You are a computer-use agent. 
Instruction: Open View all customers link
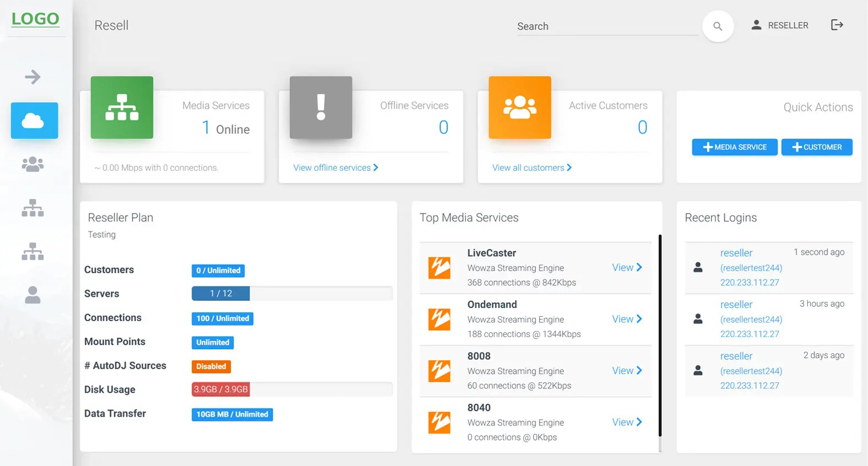click(x=531, y=167)
